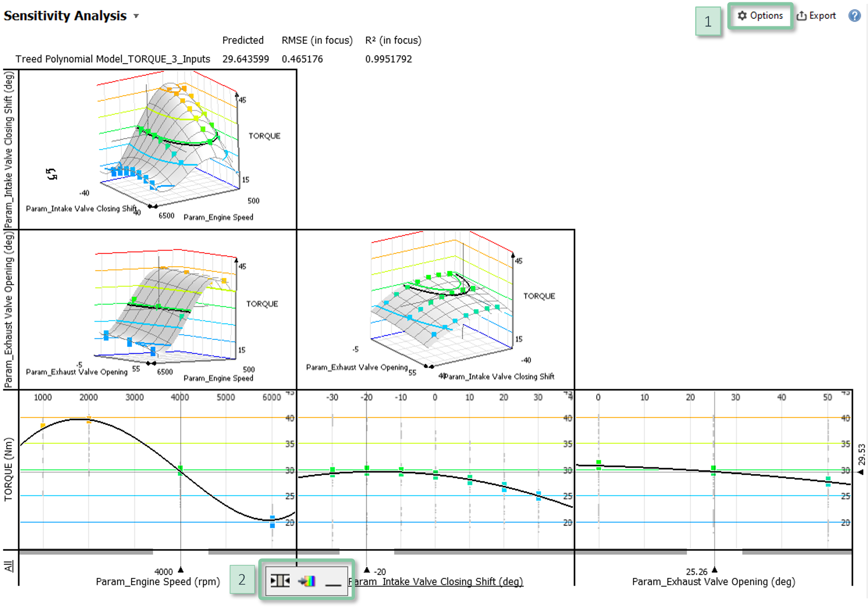The image size is (868, 607).
Task: Click the Export share icon
Action: click(802, 16)
